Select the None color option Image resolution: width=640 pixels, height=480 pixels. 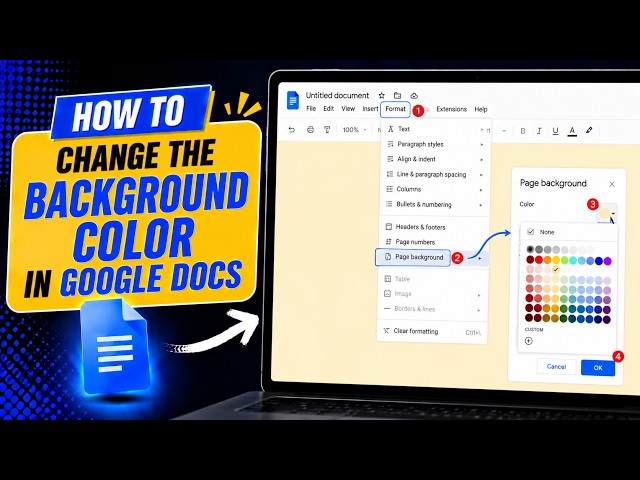(568, 232)
